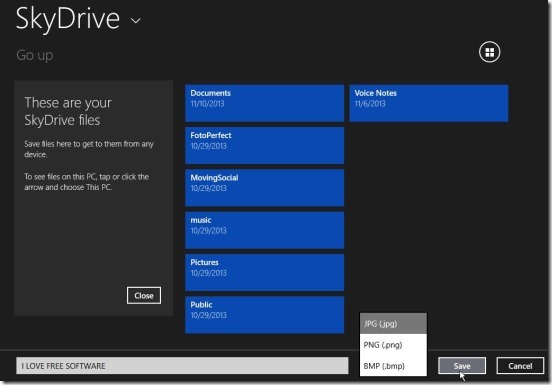Open the Voice Notes folder
This screenshot has width=552, height=385.
click(x=428, y=103)
